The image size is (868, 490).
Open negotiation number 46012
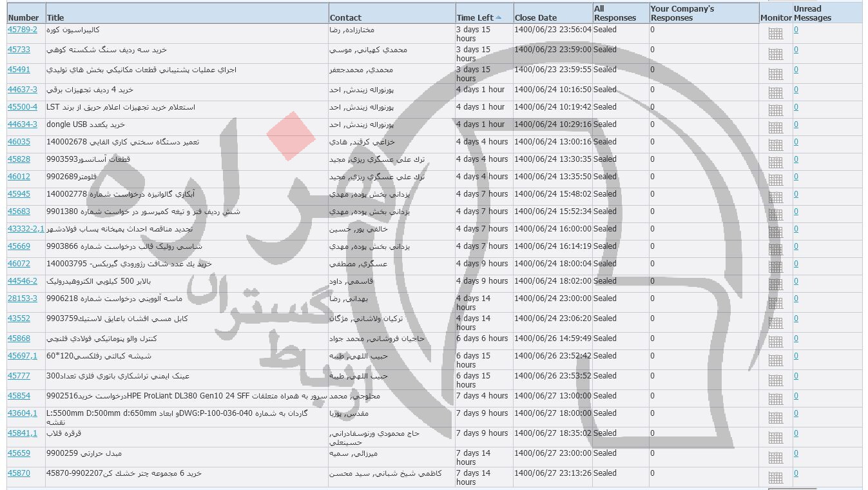click(x=19, y=177)
